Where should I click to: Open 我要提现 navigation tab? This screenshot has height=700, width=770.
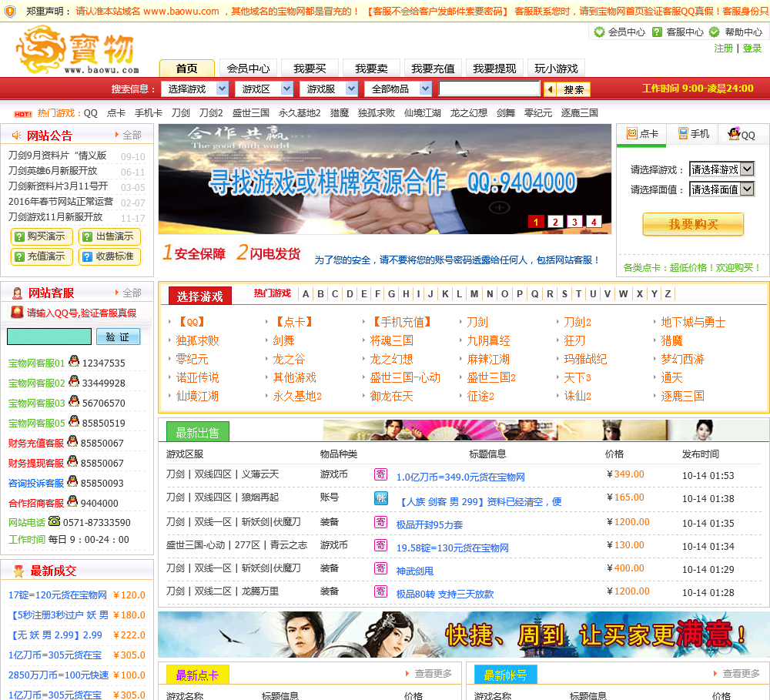pyautogui.click(x=494, y=69)
